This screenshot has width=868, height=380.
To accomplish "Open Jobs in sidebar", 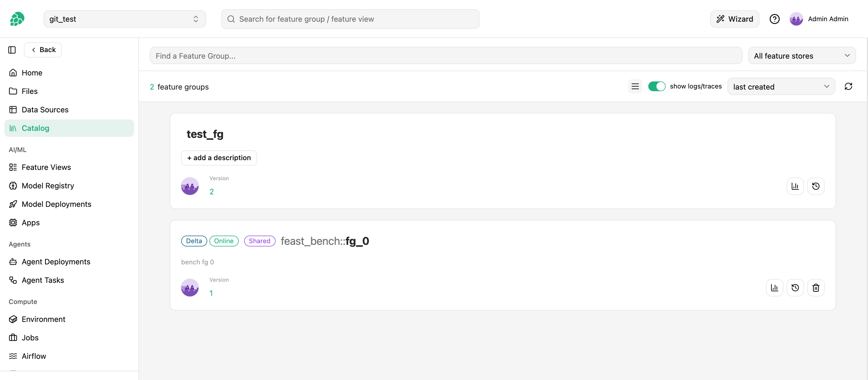I will pyautogui.click(x=69, y=338).
